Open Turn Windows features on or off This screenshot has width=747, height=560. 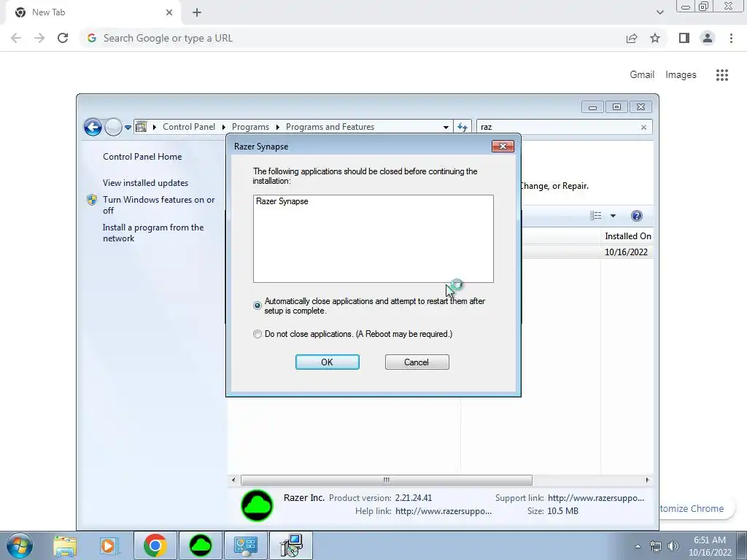coord(158,205)
